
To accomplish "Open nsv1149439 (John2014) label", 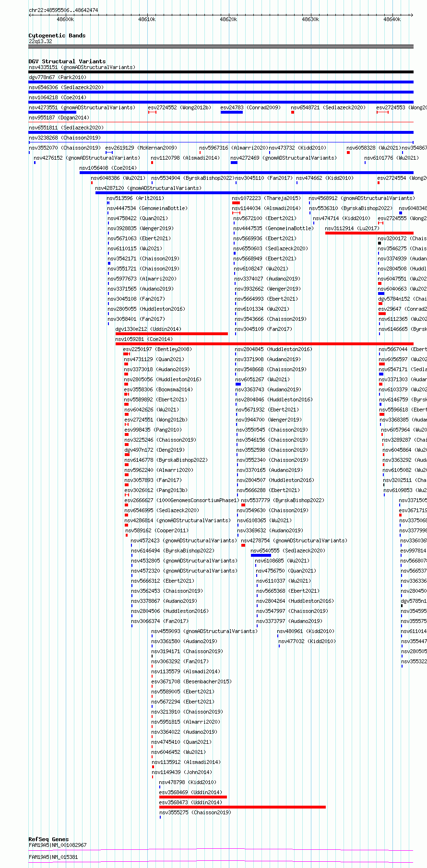I will tap(182, 772).
